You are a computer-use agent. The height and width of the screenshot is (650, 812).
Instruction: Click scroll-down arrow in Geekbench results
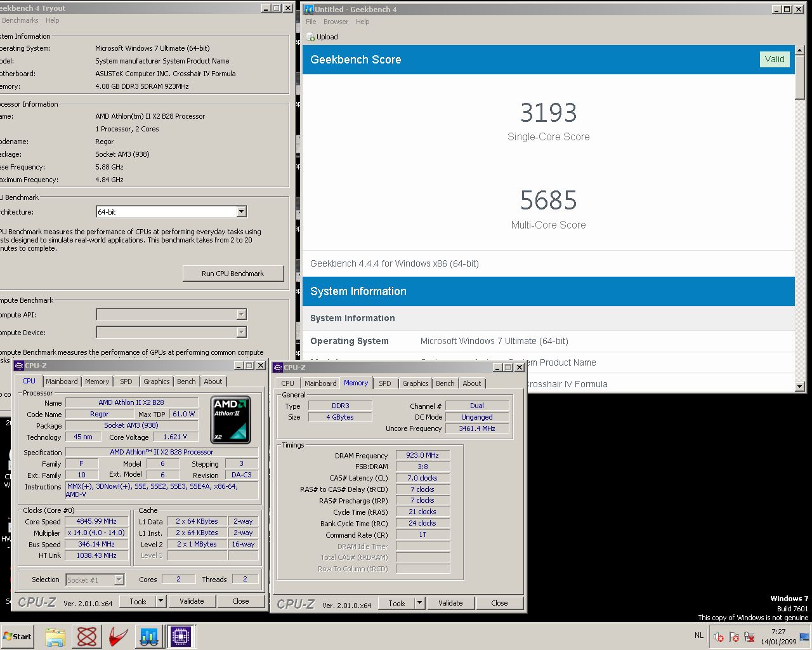[x=800, y=386]
